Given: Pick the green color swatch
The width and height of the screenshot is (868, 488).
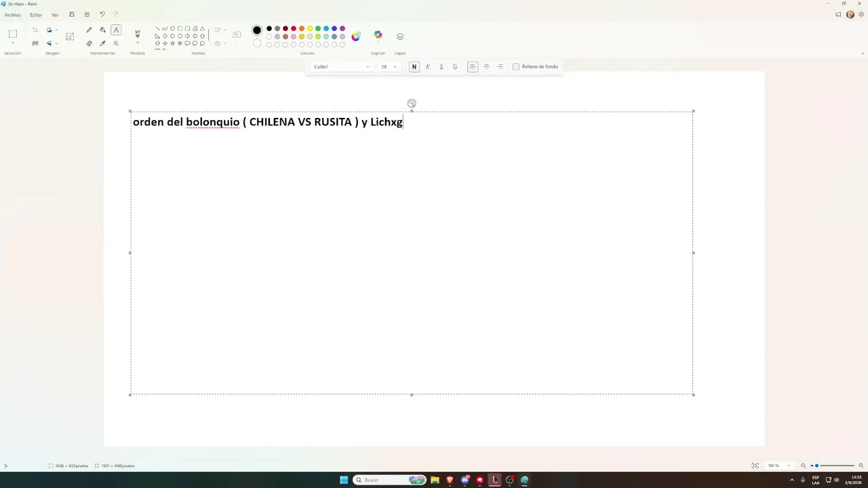Looking at the screenshot, I should [x=318, y=28].
